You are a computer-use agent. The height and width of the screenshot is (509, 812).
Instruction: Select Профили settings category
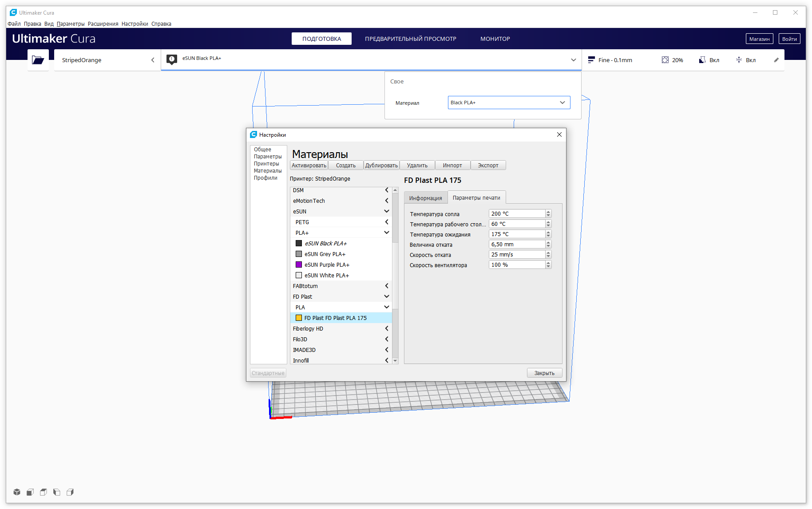click(x=265, y=178)
